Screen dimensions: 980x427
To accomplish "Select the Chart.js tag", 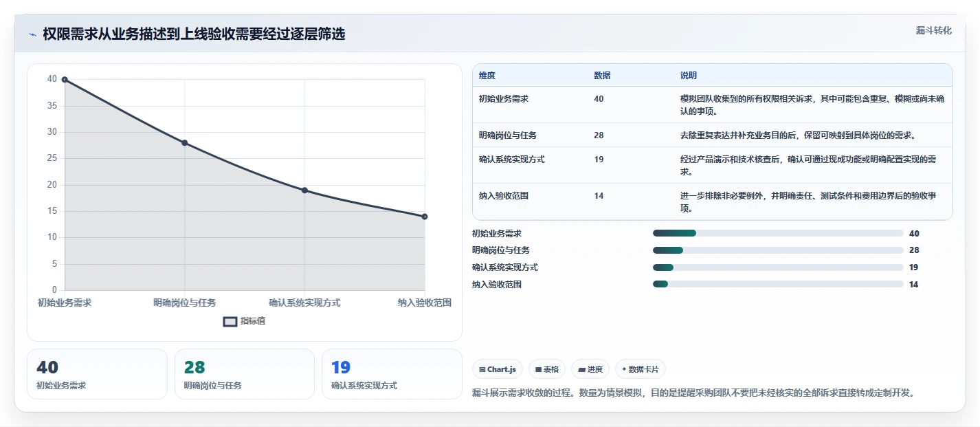I will [498, 369].
